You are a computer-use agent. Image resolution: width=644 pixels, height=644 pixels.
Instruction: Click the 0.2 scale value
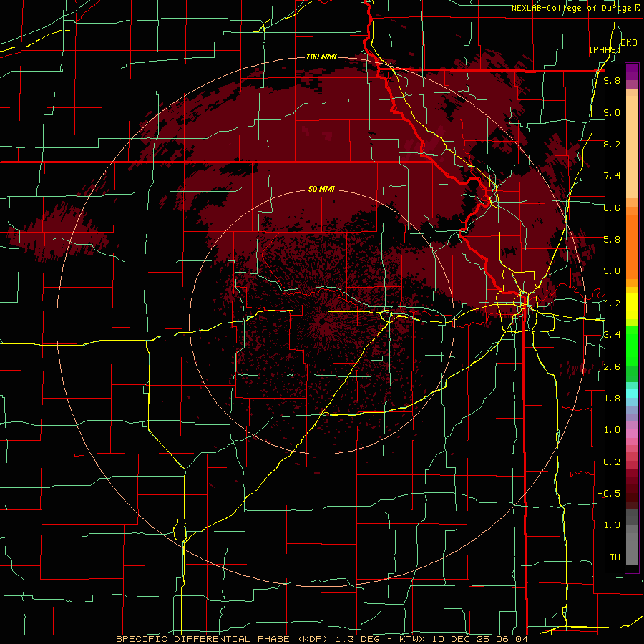(x=612, y=462)
